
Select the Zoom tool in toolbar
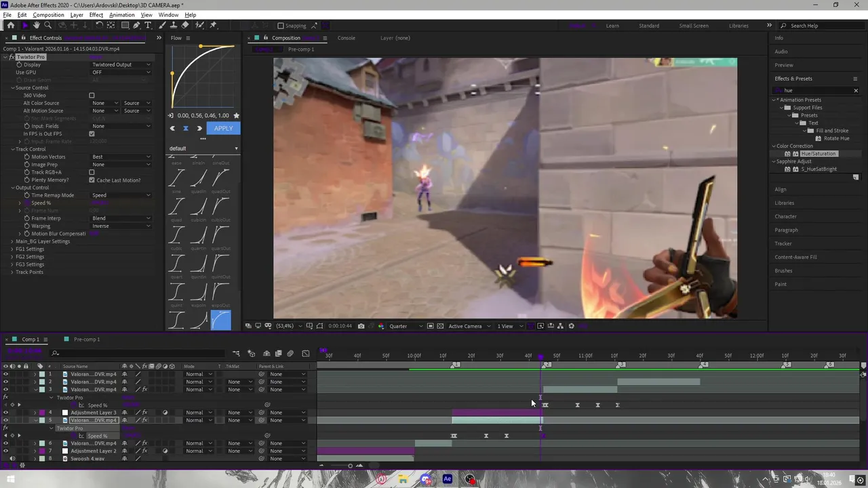tap(47, 25)
